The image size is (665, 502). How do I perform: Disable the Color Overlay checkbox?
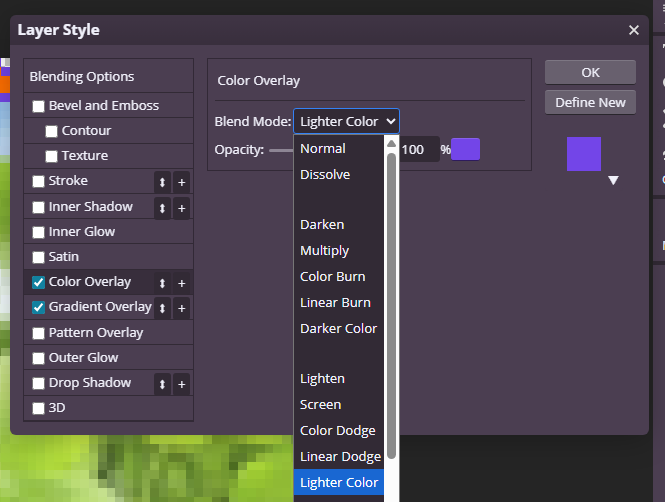click(x=39, y=283)
